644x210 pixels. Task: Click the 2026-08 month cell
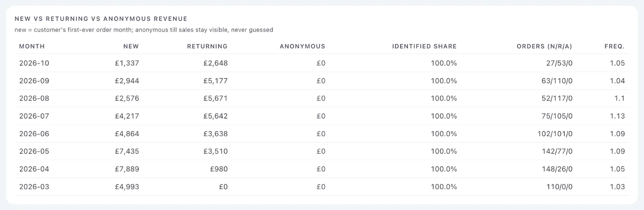pos(34,98)
